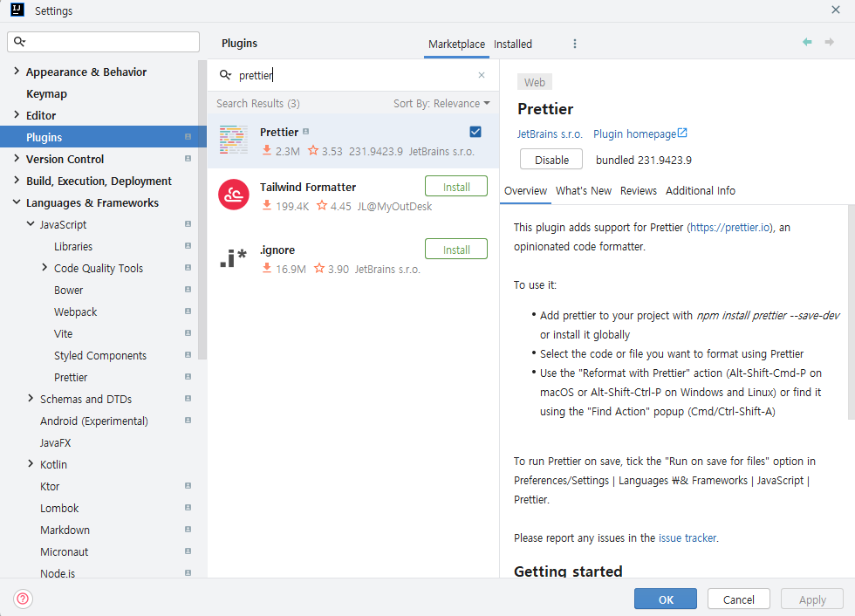Open the Reviews tab
Viewport: 855px width, 616px height.
638,191
